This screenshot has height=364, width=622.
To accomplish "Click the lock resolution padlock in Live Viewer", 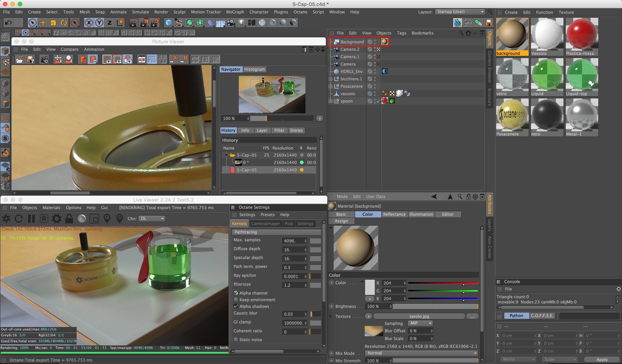I will tap(69, 219).
